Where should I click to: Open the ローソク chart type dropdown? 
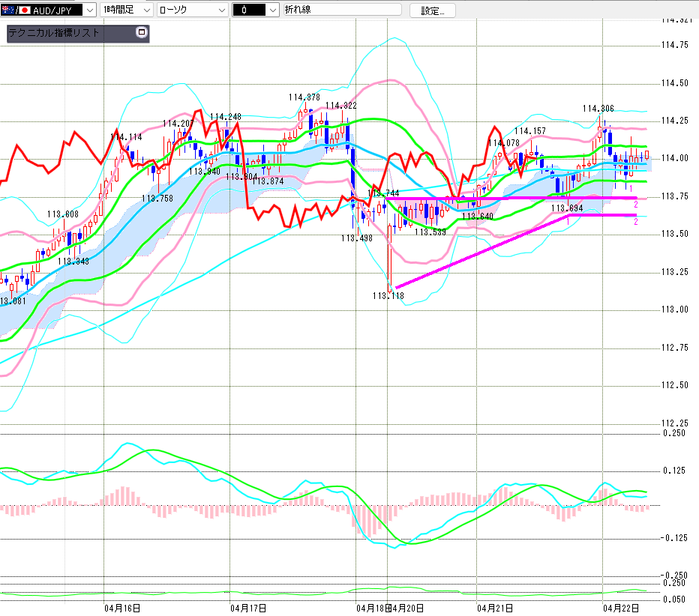pyautogui.click(x=220, y=10)
